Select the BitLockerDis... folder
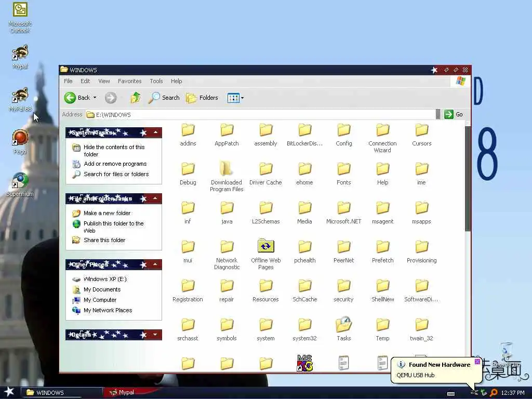The width and height of the screenshot is (532, 399). pos(304,135)
